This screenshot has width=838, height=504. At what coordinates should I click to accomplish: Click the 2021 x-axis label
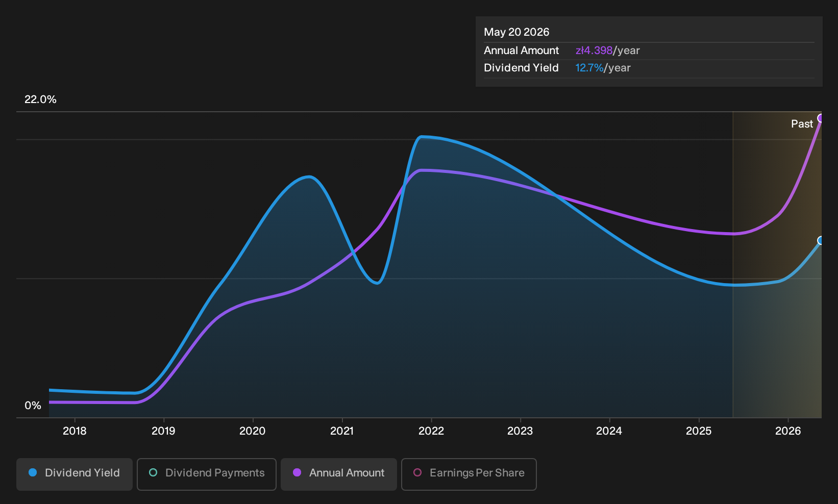[x=342, y=431]
